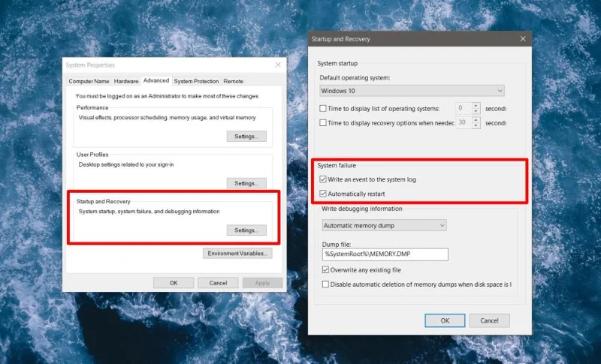
Task: Click the Dump file path field
Action: coord(385,254)
